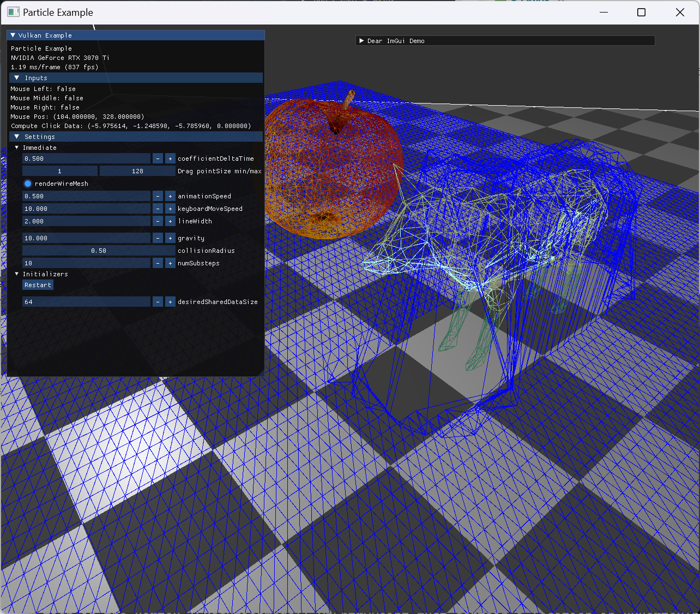
Task: Click the Dear ImGui Demo title bar
Action: (505, 41)
